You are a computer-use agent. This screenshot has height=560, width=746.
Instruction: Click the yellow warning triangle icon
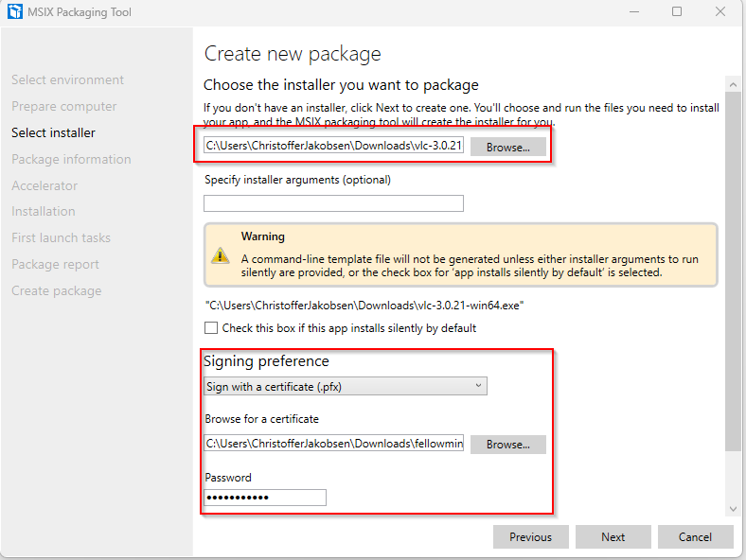coord(221,254)
